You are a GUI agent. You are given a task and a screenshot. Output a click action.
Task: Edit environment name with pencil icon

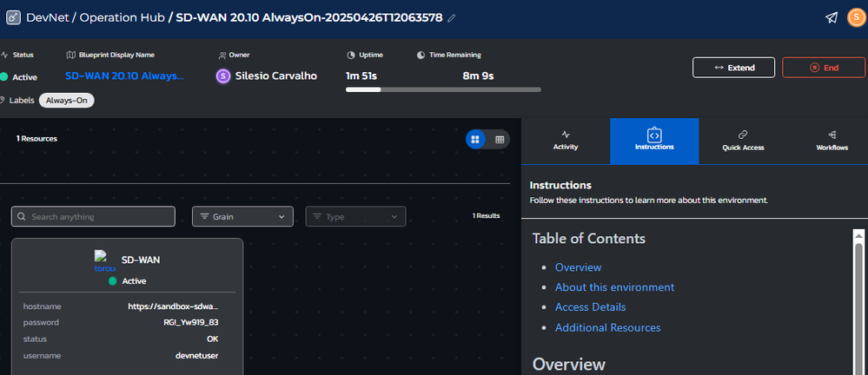pyautogui.click(x=452, y=18)
